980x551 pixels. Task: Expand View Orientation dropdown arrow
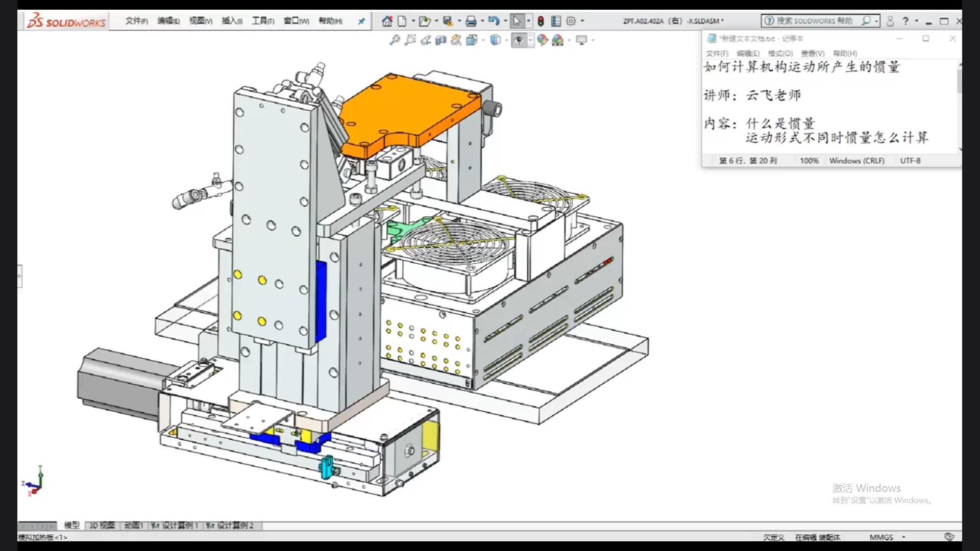[x=483, y=40]
